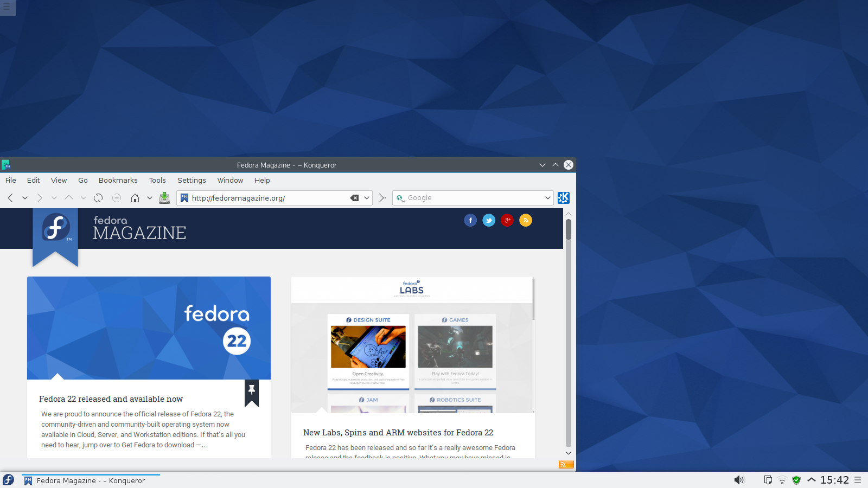
Task: Click the 15:42 clock
Action: (x=834, y=480)
